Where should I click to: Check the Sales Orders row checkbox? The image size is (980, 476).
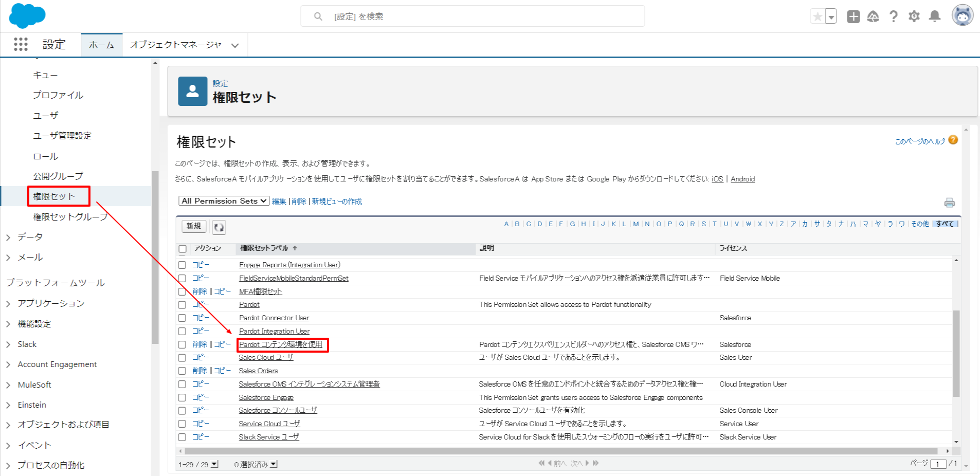(182, 371)
